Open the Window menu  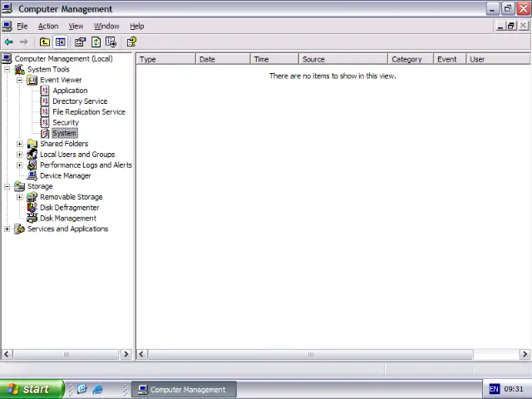pyautogui.click(x=106, y=26)
